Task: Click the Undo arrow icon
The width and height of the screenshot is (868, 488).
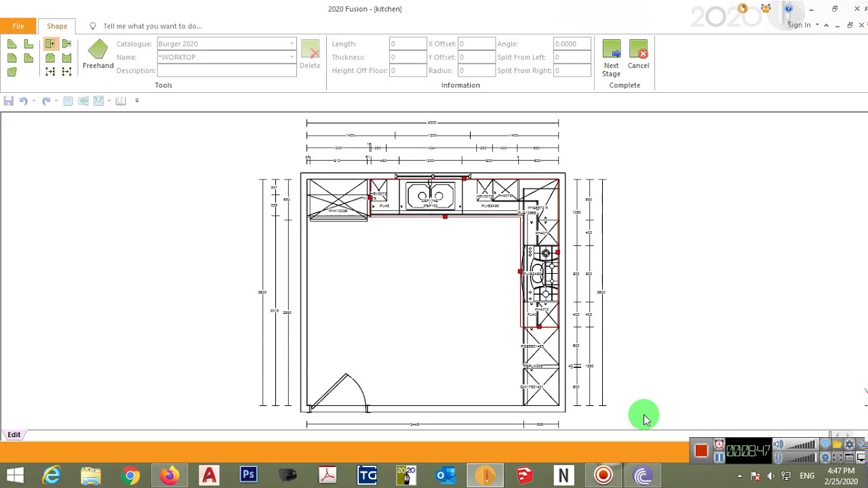Action: click(x=24, y=100)
